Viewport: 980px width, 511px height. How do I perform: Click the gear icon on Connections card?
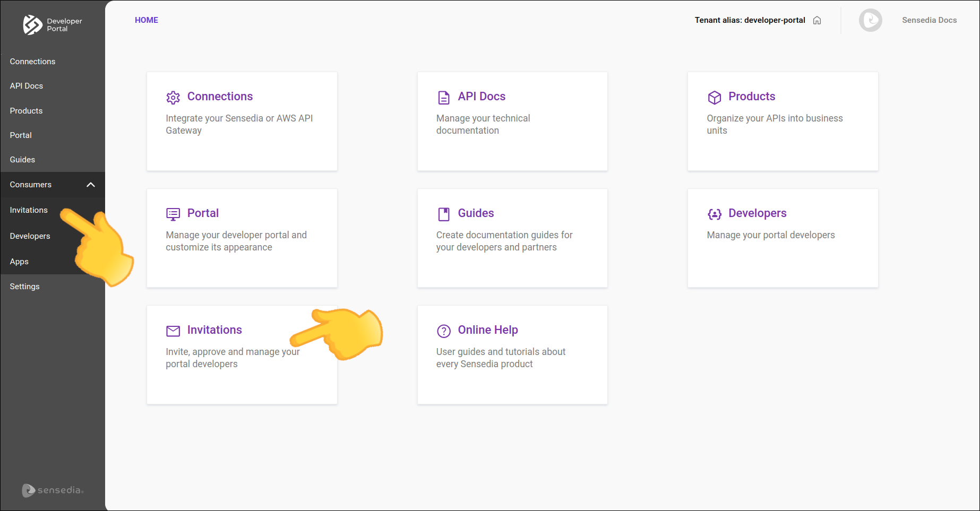coord(173,98)
